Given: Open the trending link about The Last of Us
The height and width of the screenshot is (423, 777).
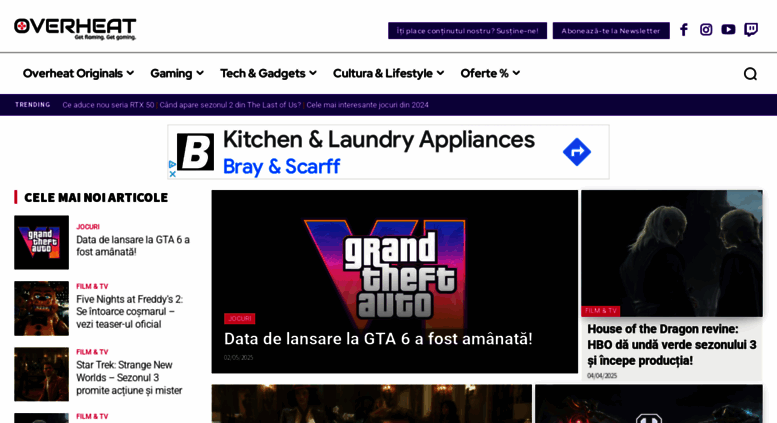Looking at the screenshot, I should coord(230,105).
